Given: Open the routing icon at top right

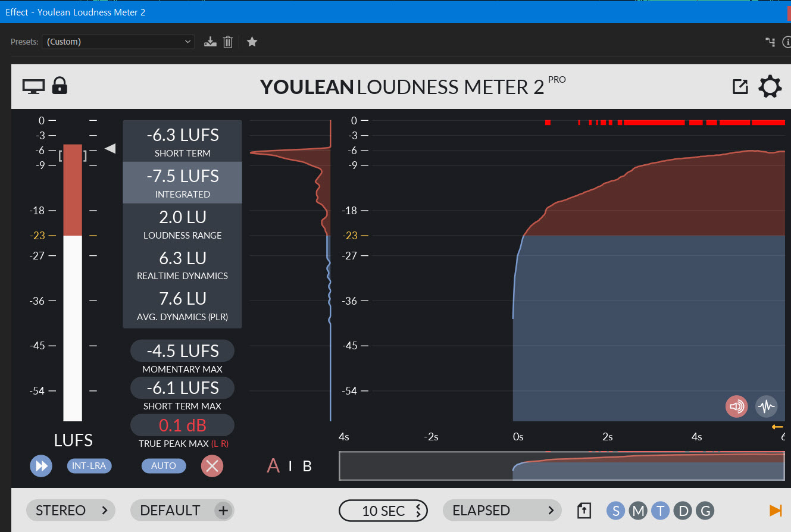Looking at the screenshot, I should [x=770, y=42].
